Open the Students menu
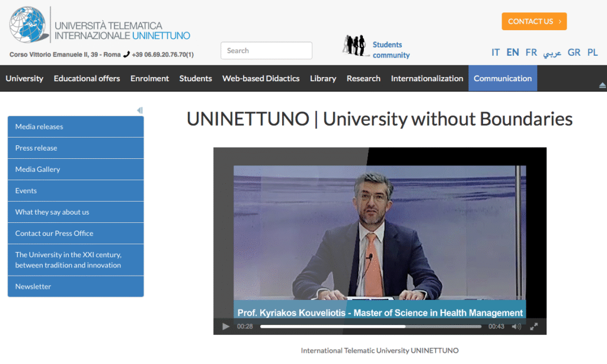Viewport: 607px width, 364px height. coord(196,78)
